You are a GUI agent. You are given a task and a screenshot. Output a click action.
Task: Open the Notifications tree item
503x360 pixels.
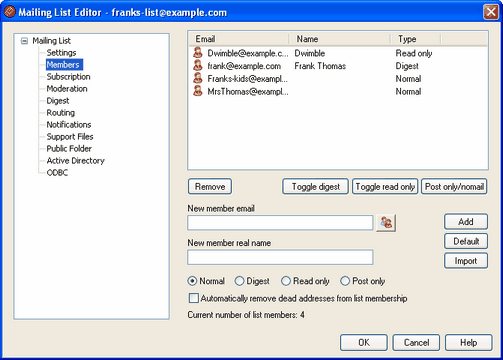point(69,125)
